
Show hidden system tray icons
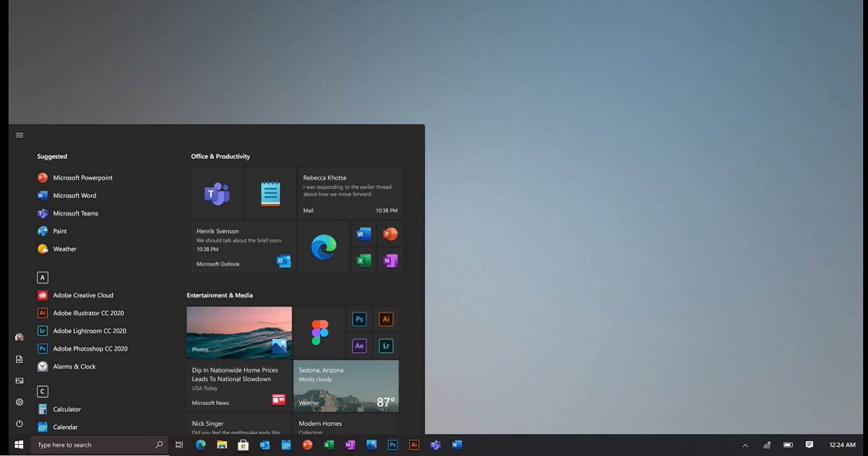[745, 445]
